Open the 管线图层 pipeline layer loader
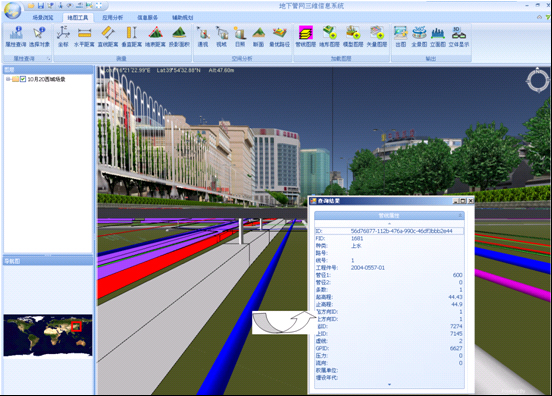552x396 pixels. [x=306, y=37]
